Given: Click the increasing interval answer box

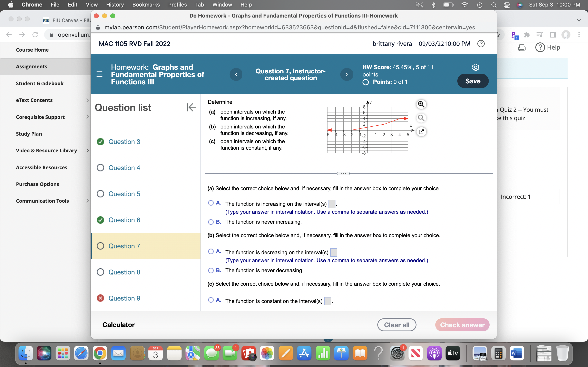Looking at the screenshot, I should (x=332, y=204).
